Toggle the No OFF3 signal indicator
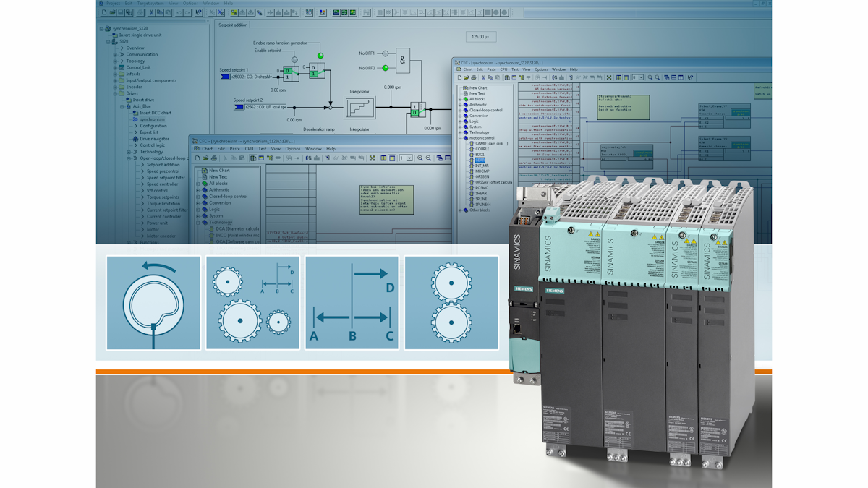 pos(386,67)
